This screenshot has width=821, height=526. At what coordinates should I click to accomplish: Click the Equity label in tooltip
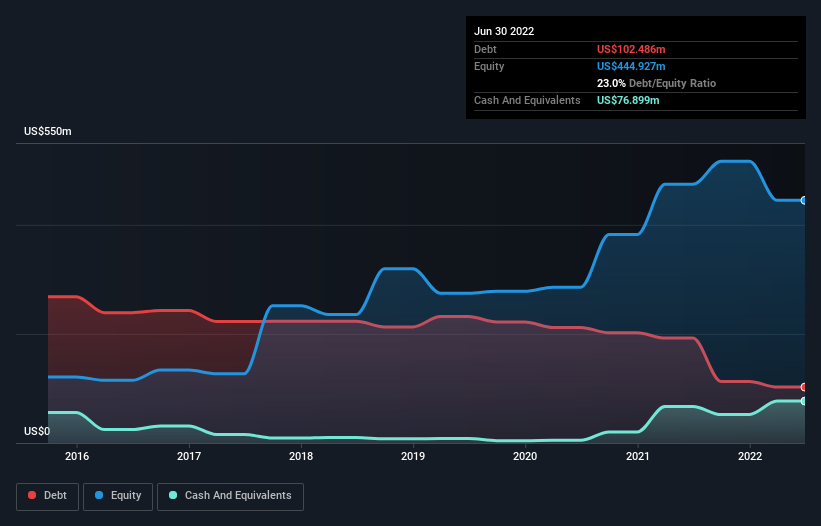pos(489,66)
